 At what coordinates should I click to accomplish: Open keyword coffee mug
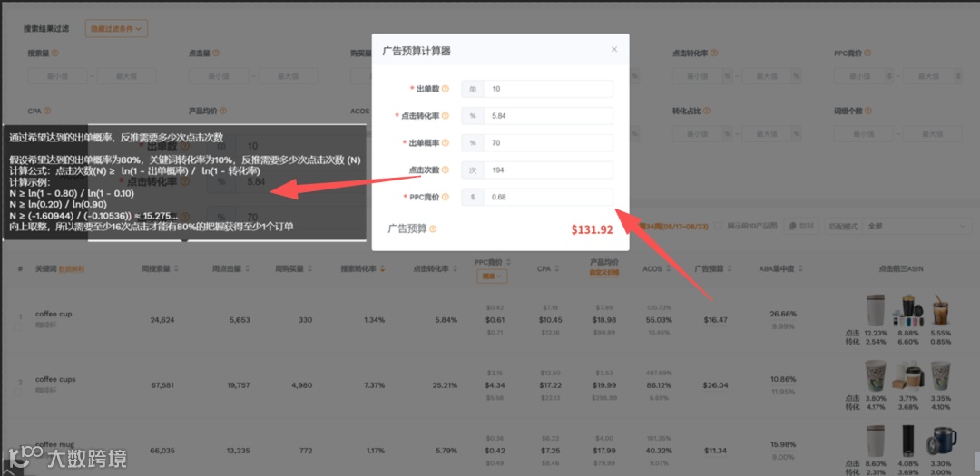click(x=55, y=444)
